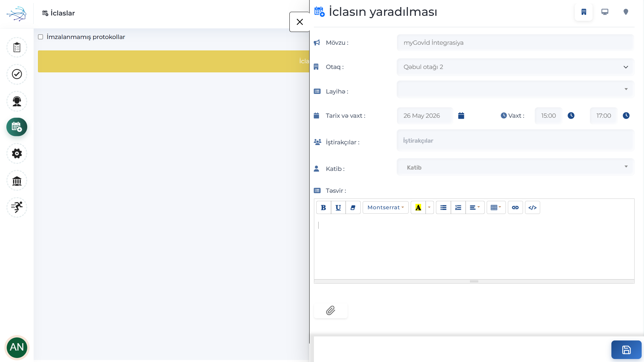
Task: Open the start time clock picker
Action: 571,116
